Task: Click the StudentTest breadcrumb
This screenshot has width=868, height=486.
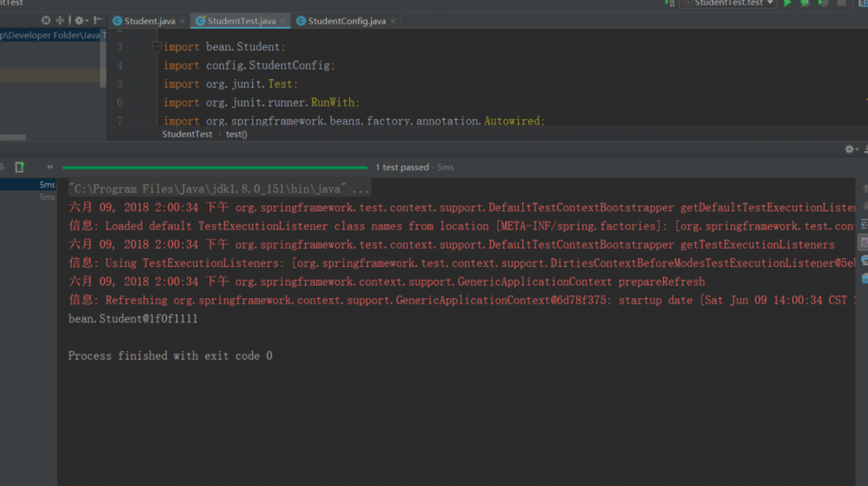Action: 187,135
